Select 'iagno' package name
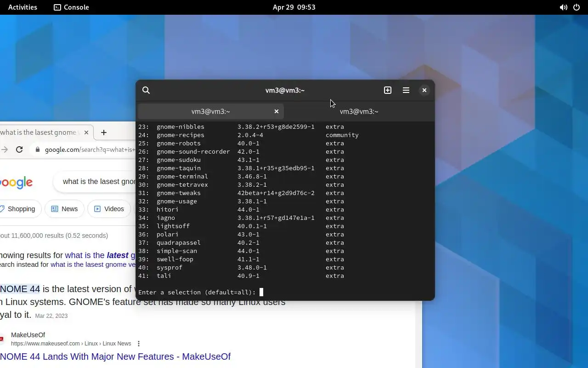 coord(166,218)
